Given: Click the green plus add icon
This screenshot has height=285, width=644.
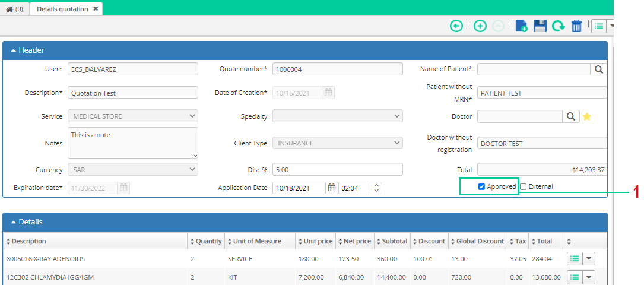Looking at the screenshot, I should tap(480, 26).
